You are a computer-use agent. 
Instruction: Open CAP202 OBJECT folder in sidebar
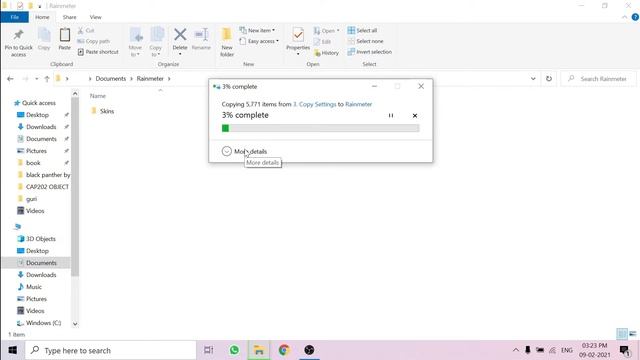pyautogui.click(x=43, y=187)
